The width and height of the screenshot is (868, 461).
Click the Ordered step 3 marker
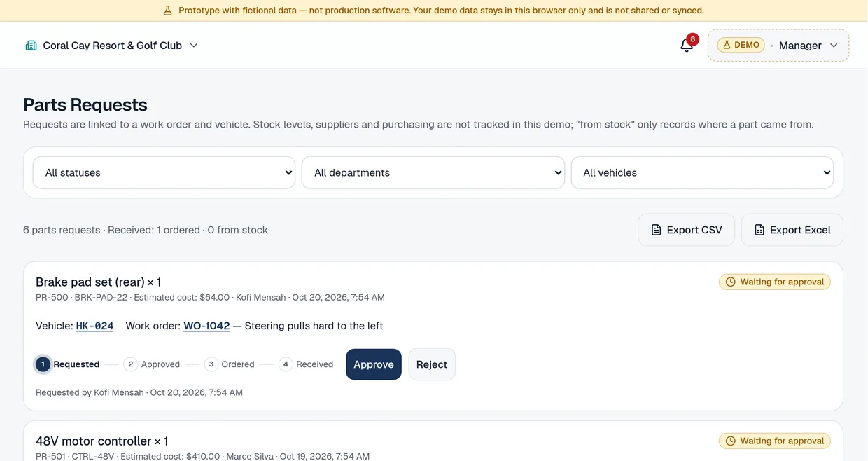click(x=211, y=364)
